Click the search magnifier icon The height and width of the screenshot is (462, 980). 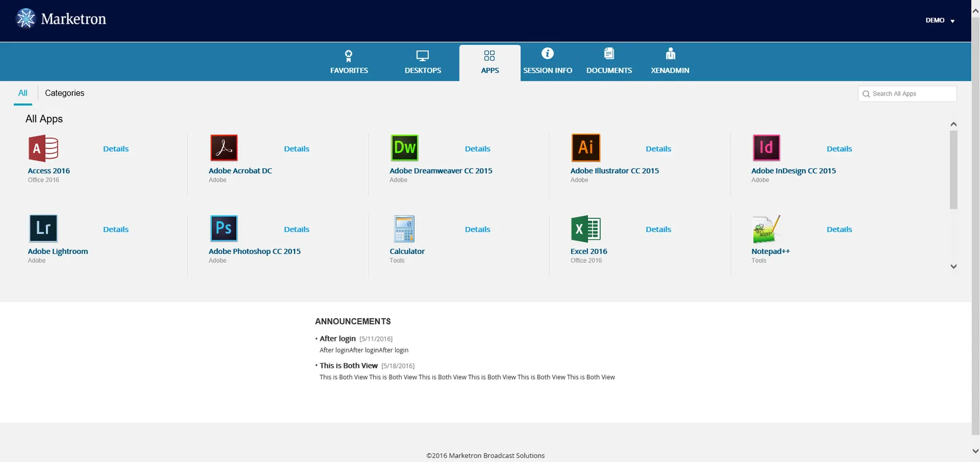866,94
